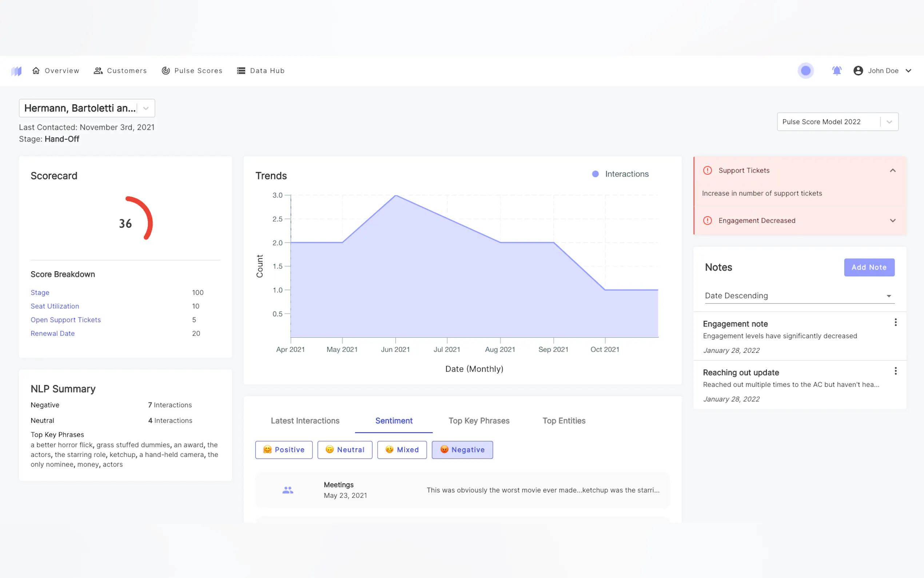Screen dimensions: 924x578
Task: Open Reaching out update three-dot menu
Action: coord(895,371)
